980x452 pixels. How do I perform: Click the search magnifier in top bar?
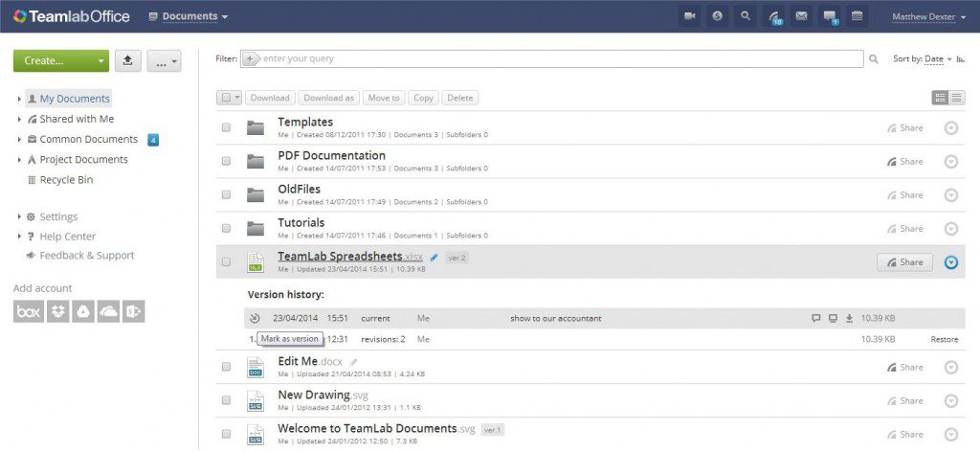(x=745, y=16)
